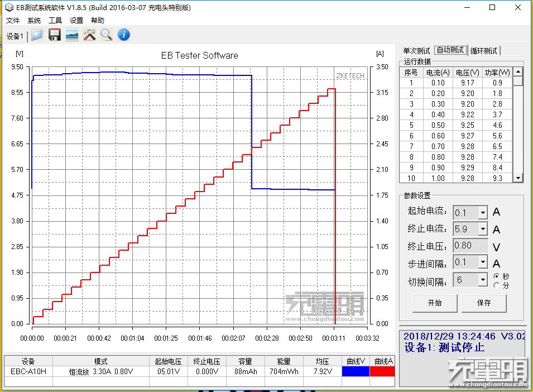The image size is (533, 392).
Task: Click the data table scrollbar thumb
Action: coord(518,81)
